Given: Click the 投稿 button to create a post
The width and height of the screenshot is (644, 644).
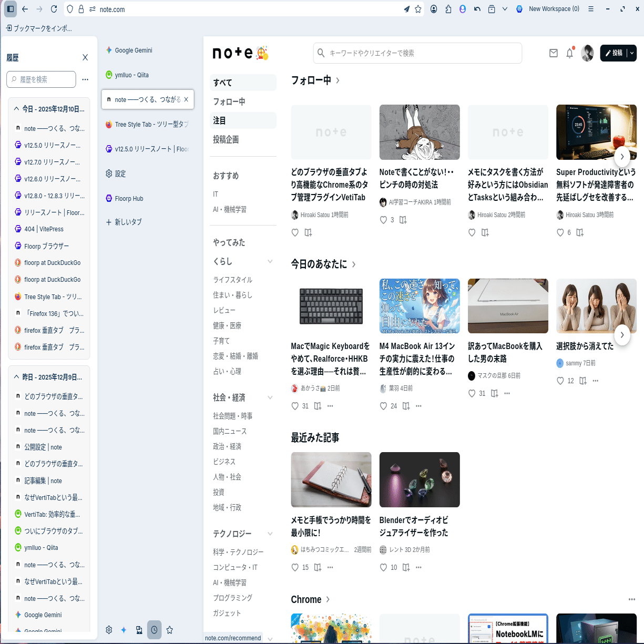Looking at the screenshot, I should pos(616,53).
